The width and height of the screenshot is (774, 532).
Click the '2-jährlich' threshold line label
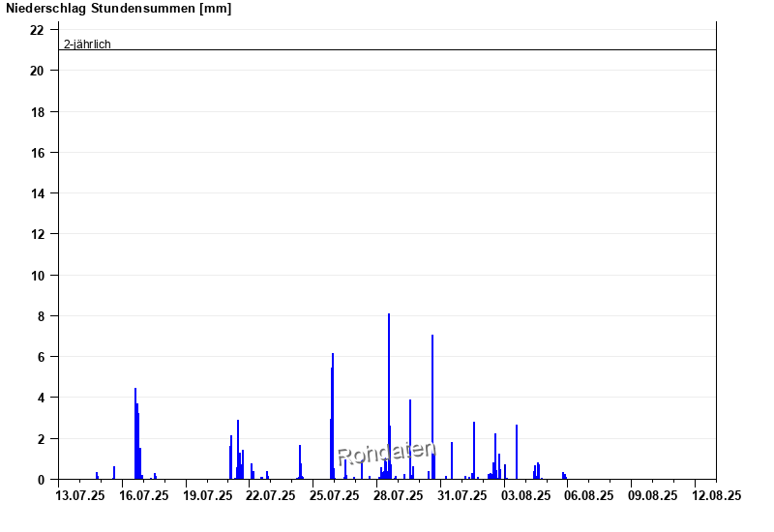(x=87, y=44)
